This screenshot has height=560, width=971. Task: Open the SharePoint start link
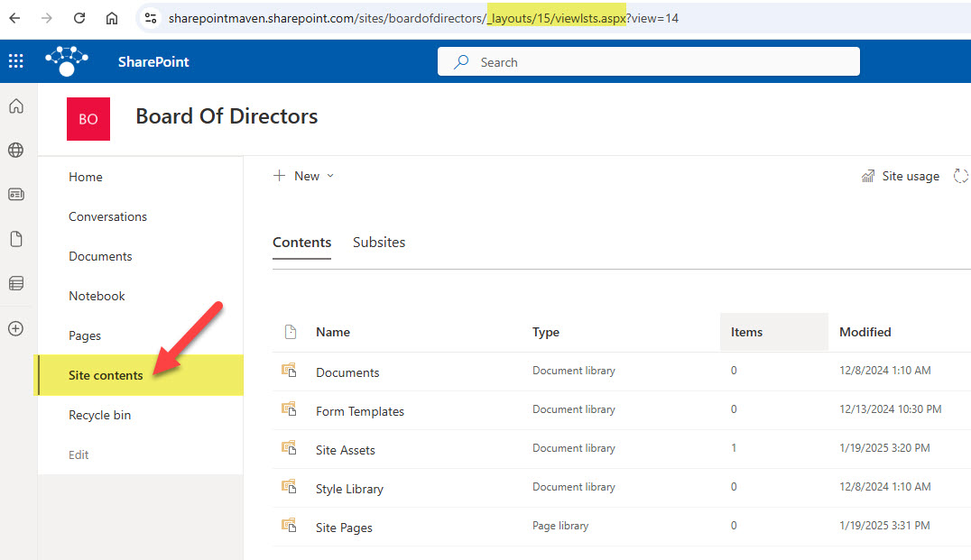click(153, 62)
